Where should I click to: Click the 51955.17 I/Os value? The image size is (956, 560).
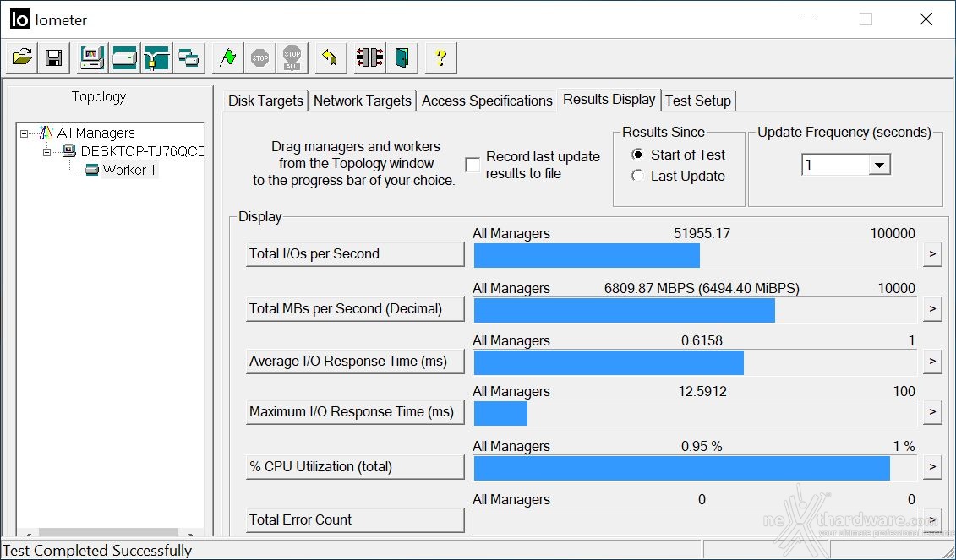pos(702,233)
